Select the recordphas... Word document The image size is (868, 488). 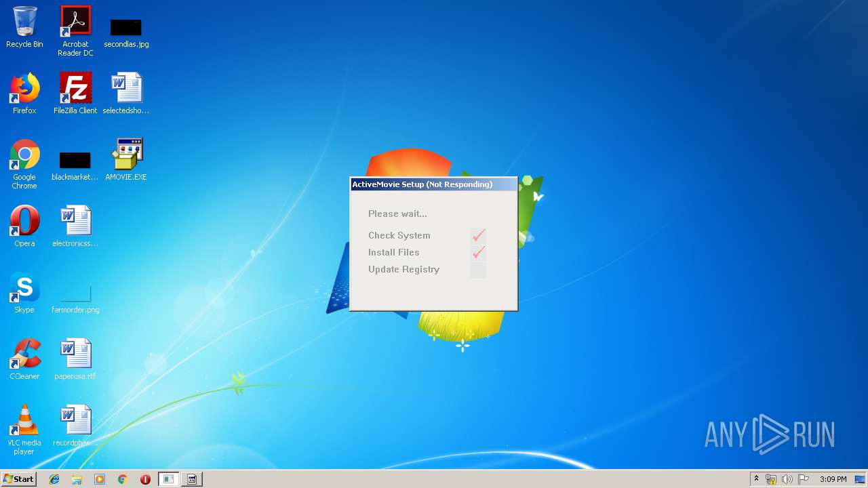tap(75, 426)
